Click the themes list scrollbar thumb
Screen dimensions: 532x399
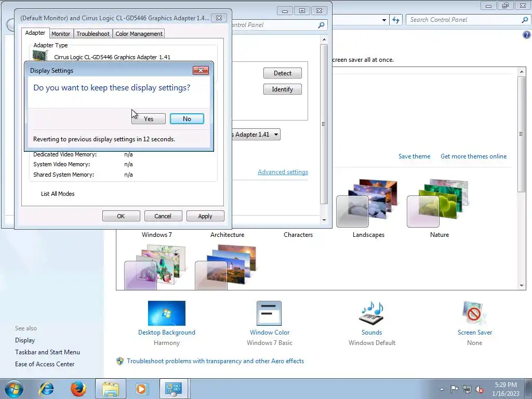point(522,134)
